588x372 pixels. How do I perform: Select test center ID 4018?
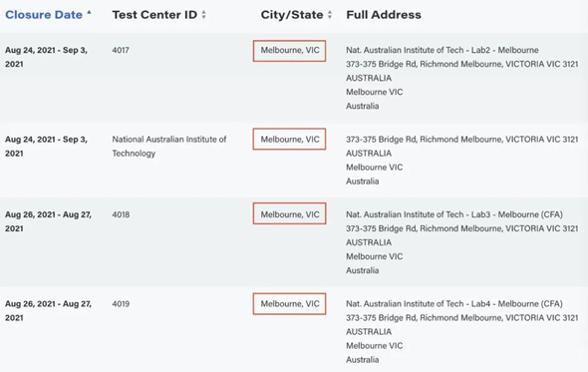pos(121,214)
